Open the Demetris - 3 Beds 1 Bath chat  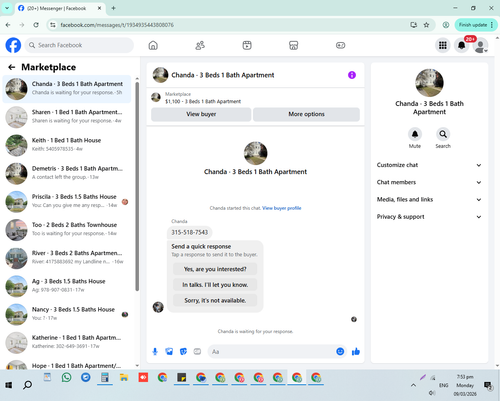(x=67, y=173)
